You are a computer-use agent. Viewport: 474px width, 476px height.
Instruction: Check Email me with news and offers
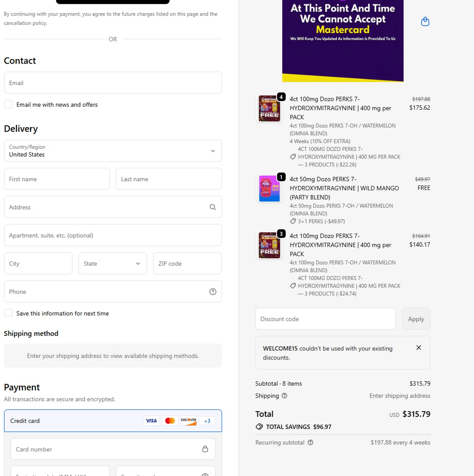pyautogui.click(x=9, y=104)
